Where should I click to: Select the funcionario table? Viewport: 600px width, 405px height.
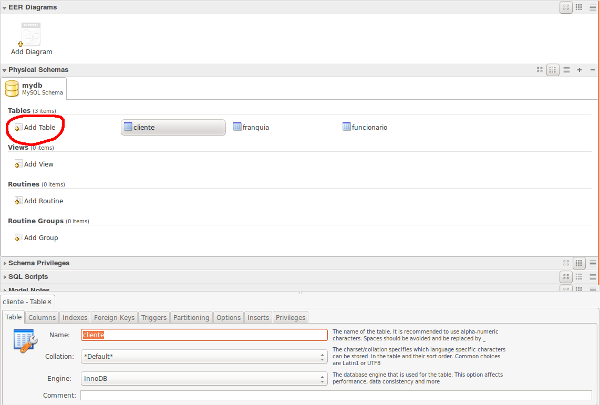point(365,127)
